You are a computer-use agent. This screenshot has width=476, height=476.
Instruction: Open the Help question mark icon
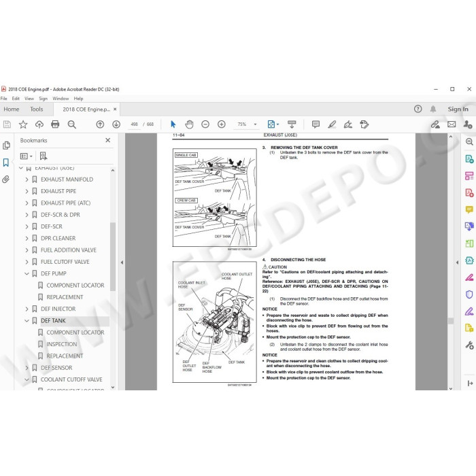418,109
